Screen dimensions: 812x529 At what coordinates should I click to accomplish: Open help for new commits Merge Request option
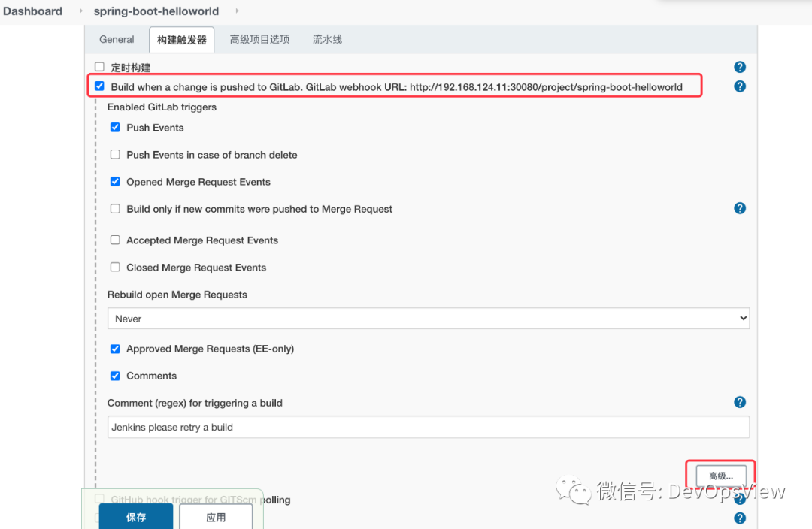coord(740,208)
